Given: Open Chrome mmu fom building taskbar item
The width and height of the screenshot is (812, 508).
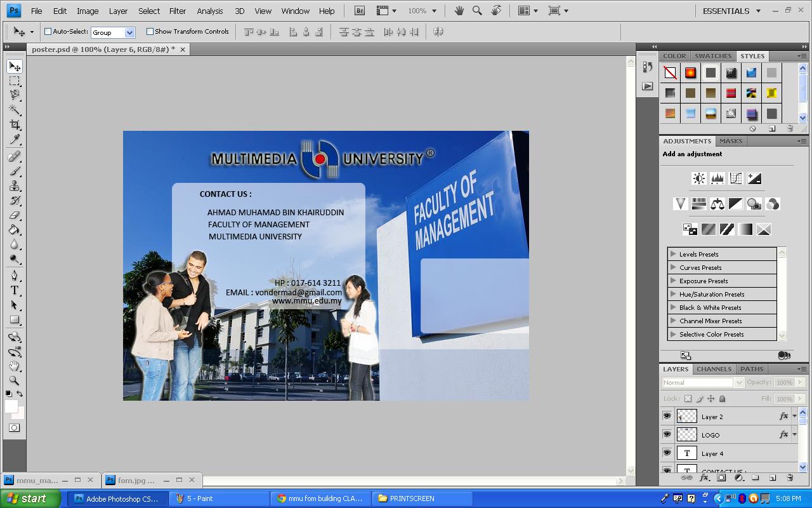Looking at the screenshot, I should [320, 498].
